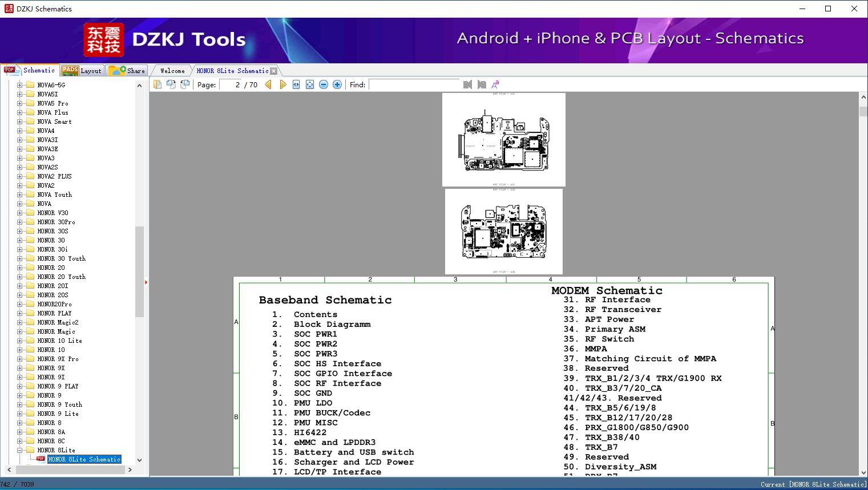Expand the NOVA6-5G tree node
This screenshot has width=868, height=490.
(19, 85)
